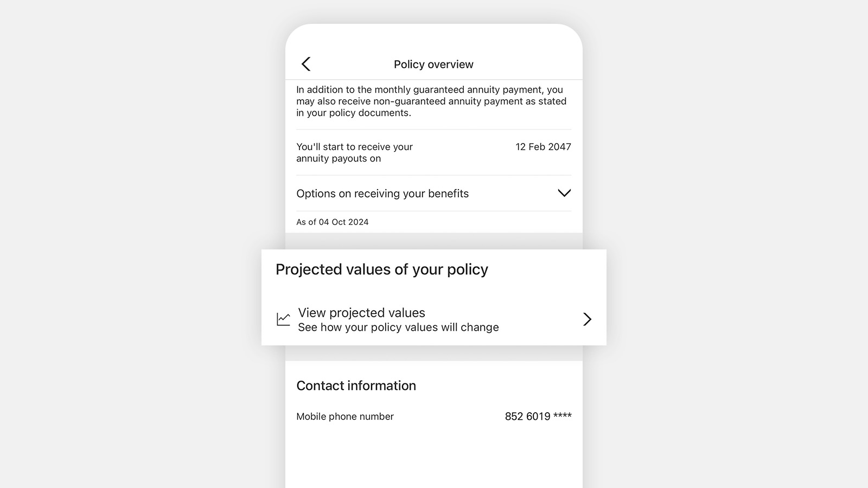The width and height of the screenshot is (868, 488).
Task: Click the words 'annuity payouts on'
Action: [339, 159]
